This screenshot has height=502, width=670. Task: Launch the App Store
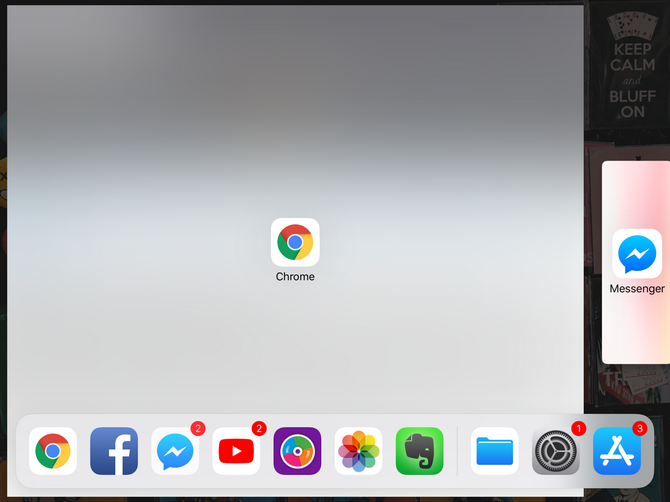pyautogui.click(x=617, y=451)
